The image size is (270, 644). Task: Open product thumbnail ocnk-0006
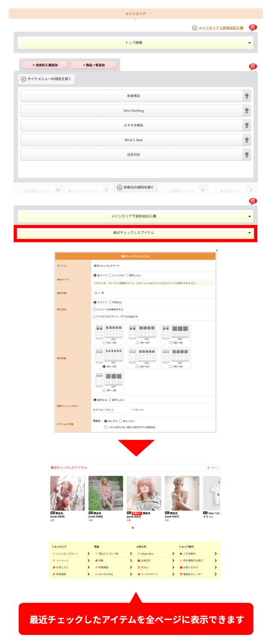click(105, 493)
